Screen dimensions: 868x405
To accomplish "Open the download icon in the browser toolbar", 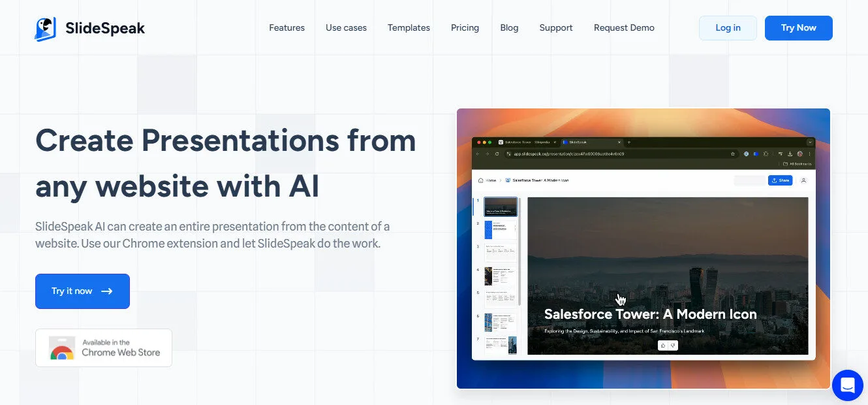I will pyautogui.click(x=790, y=154).
